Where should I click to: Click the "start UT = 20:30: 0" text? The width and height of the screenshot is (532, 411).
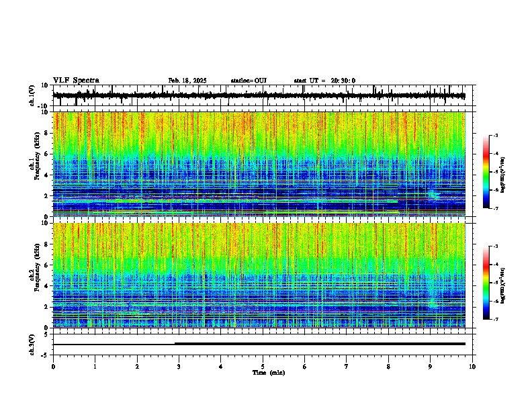324,81
